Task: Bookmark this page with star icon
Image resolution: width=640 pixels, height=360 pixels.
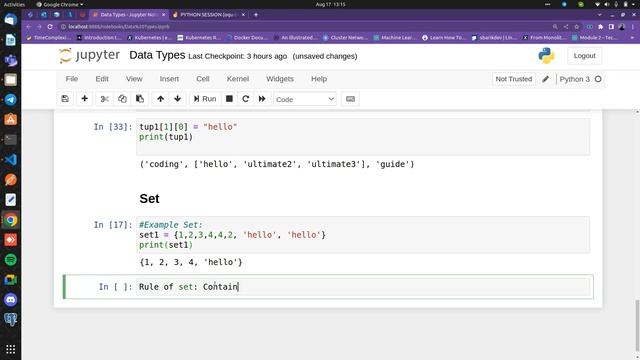Action: pos(577,27)
